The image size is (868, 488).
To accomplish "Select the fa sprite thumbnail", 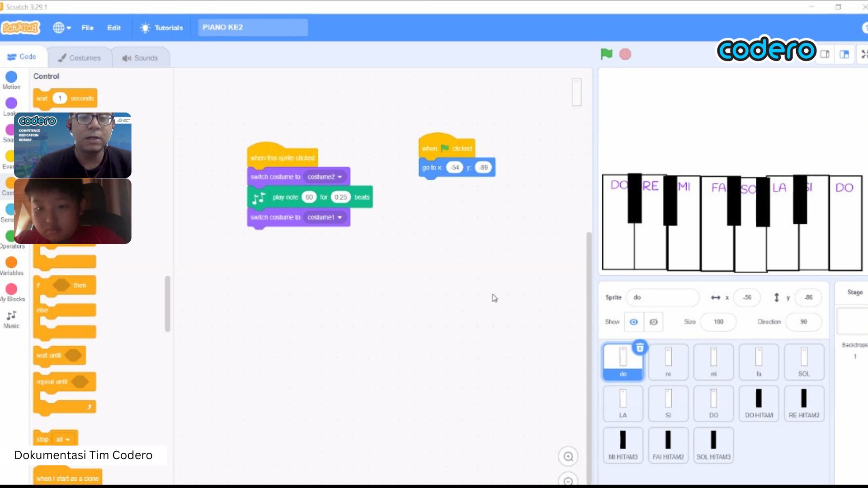I will click(759, 361).
